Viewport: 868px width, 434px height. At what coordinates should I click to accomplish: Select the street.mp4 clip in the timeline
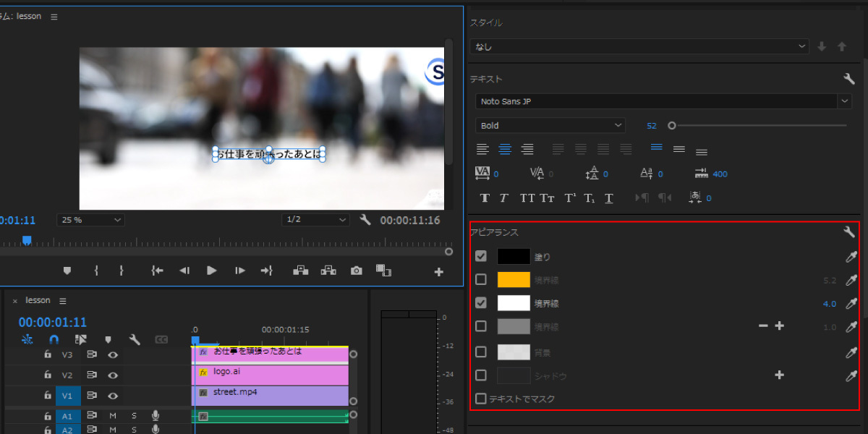click(x=270, y=396)
